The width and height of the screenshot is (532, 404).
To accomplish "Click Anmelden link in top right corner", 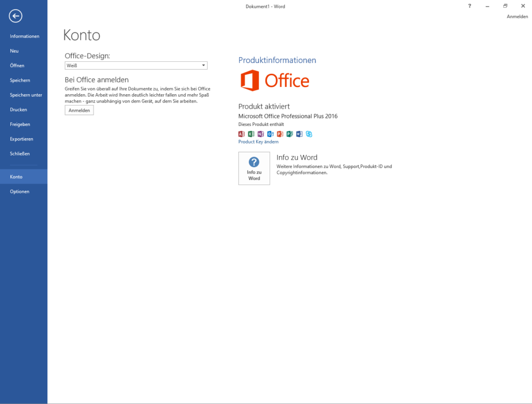I will [517, 17].
